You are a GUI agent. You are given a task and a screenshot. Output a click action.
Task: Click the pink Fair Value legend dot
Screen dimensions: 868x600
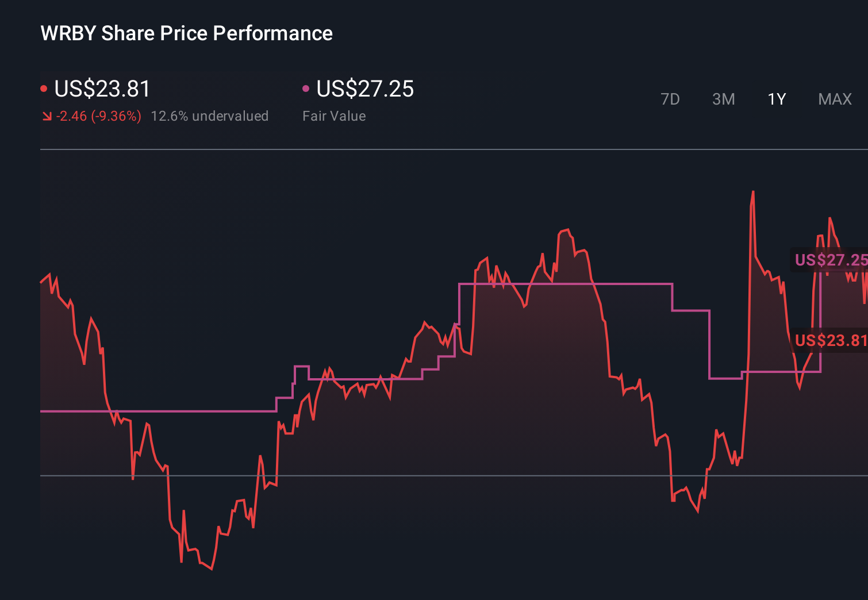(306, 88)
